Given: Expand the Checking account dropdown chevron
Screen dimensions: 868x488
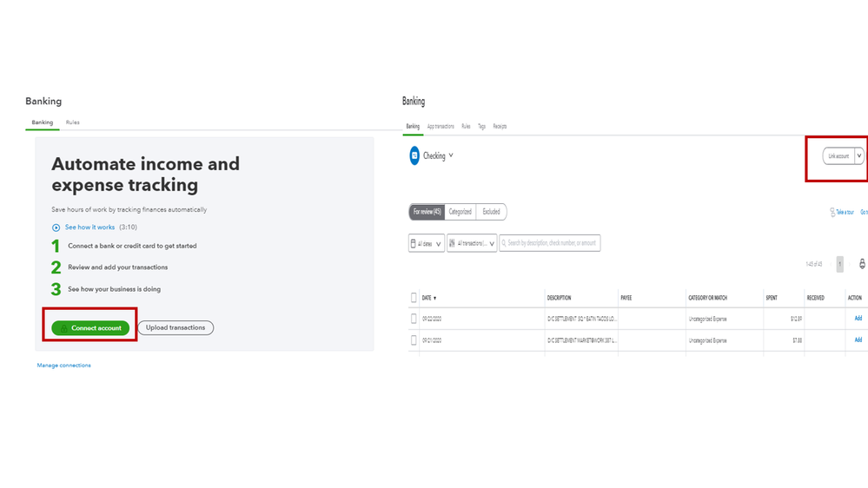Looking at the screenshot, I should click(x=451, y=156).
